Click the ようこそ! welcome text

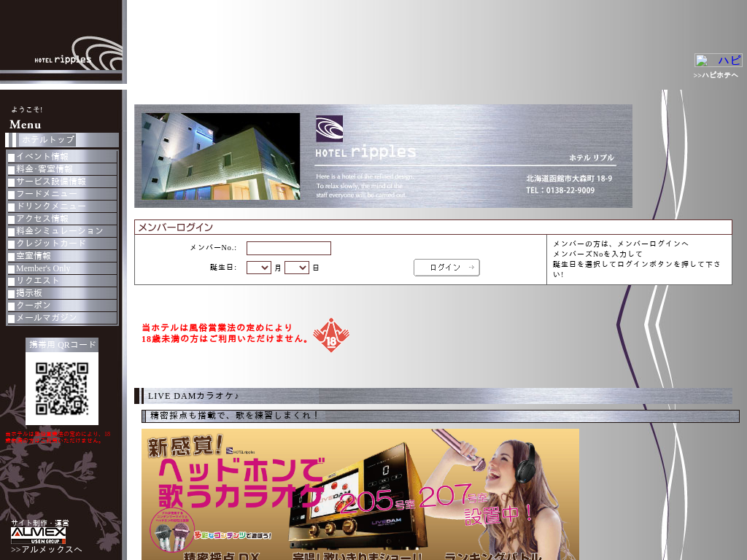pyautogui.click(x=27, y=109)
